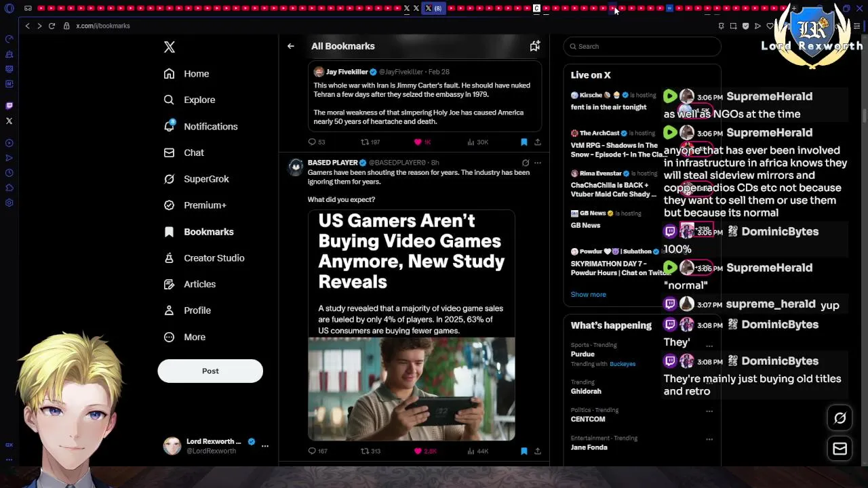
Task: Open more options for CENTCOM trend
Action: pos(709,411)
